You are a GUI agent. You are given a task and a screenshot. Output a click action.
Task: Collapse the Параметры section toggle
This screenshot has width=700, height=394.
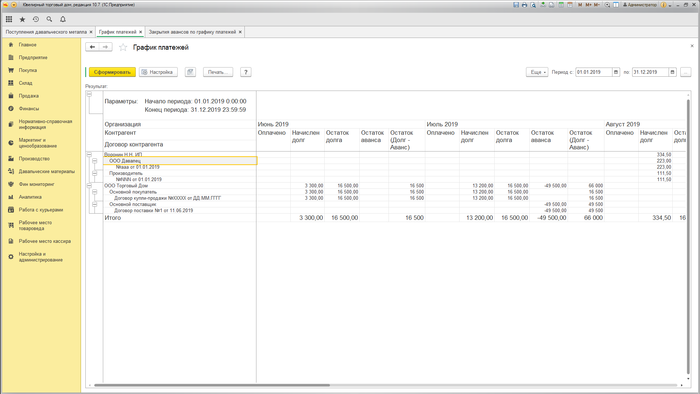coord(89,94)
